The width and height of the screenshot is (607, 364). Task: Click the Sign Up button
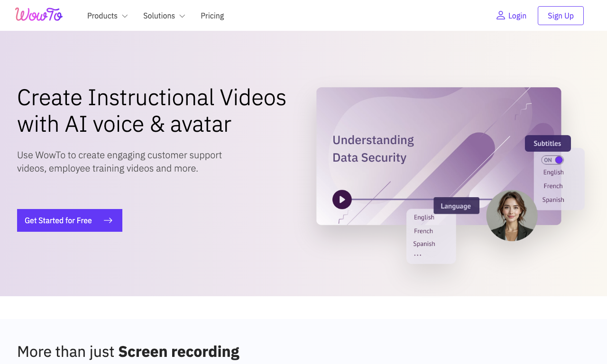561,16
